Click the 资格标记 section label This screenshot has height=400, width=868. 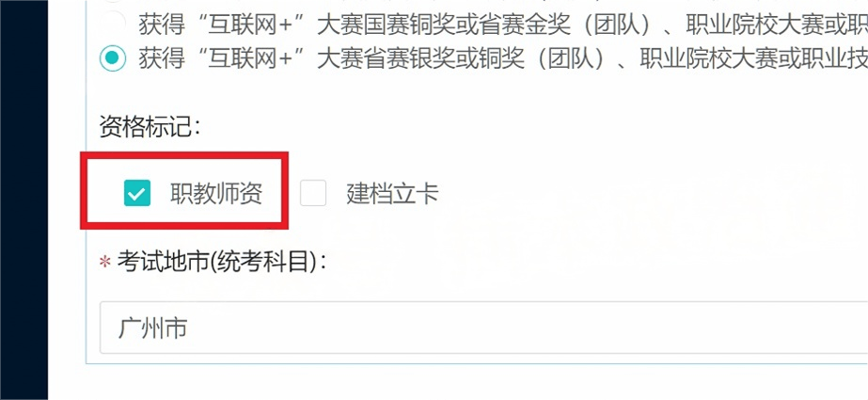(x=150, y=127)
